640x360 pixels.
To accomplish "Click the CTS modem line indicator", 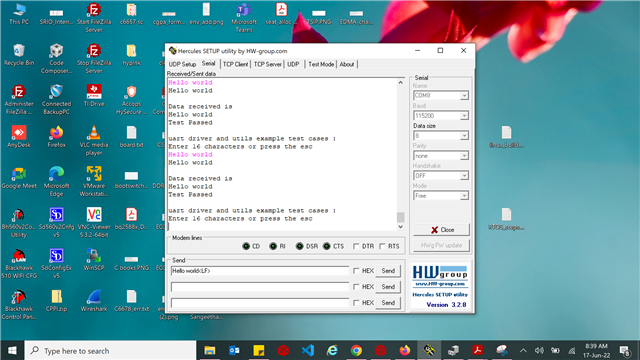I will 327,246.
